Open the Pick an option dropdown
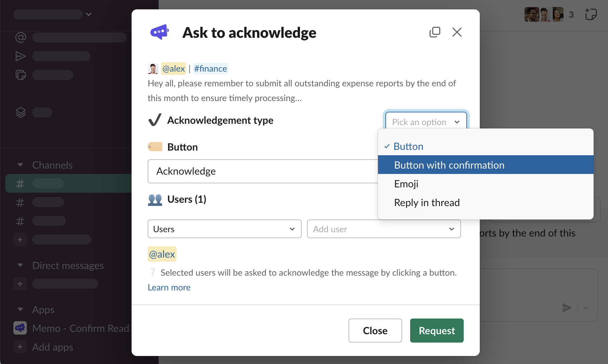The width and height of the screenshot is (608, 364). (x=426, y=122)
